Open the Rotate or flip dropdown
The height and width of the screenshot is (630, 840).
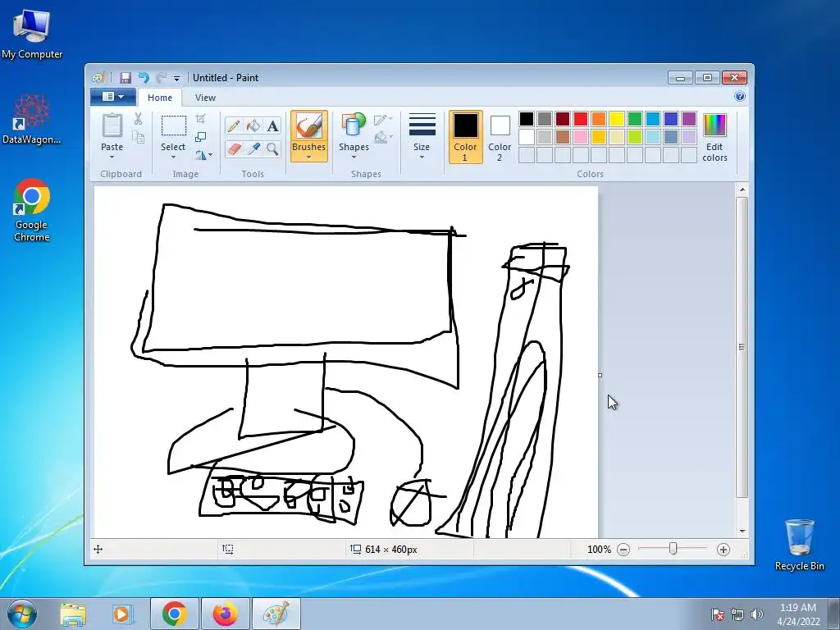coord(203,155)
